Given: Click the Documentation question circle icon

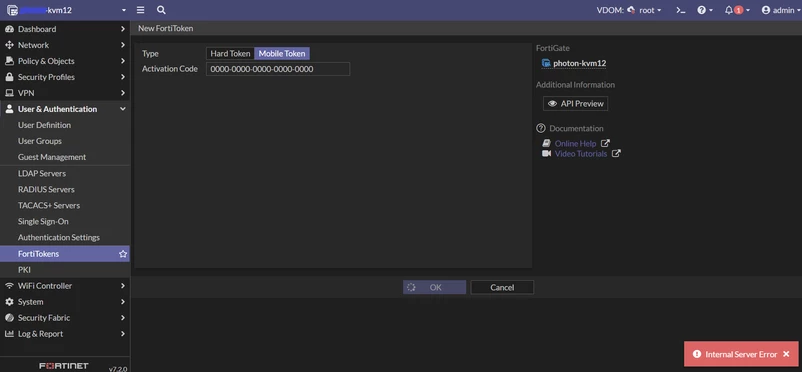Looking at the screenshot, I should point(541,128).
